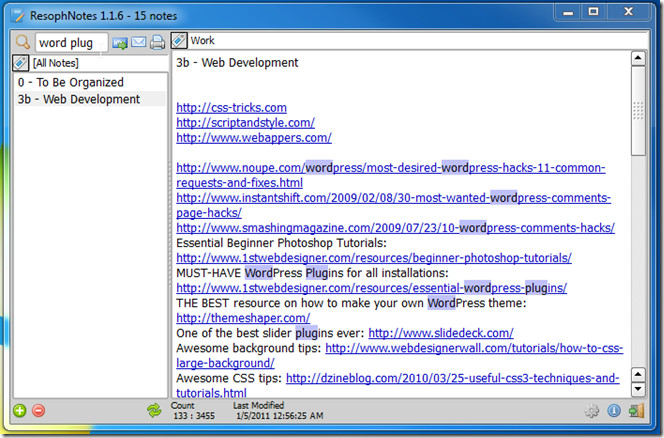The width and height of the screenshot is (664, 438).
Task: Open the scriptandstyle.com link
Action: [x=245, y=123]
